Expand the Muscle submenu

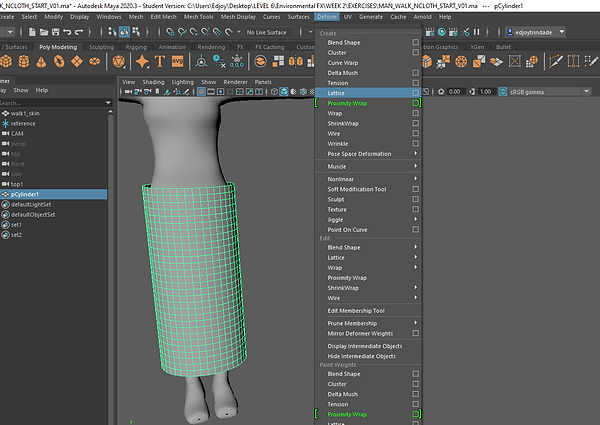[416, 166]
